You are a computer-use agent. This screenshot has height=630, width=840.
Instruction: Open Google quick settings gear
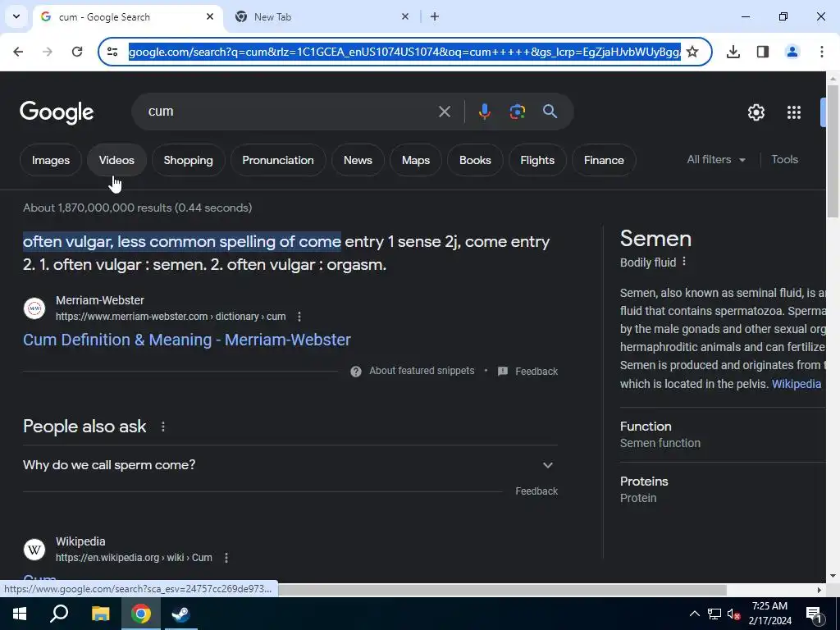point(756,112)
